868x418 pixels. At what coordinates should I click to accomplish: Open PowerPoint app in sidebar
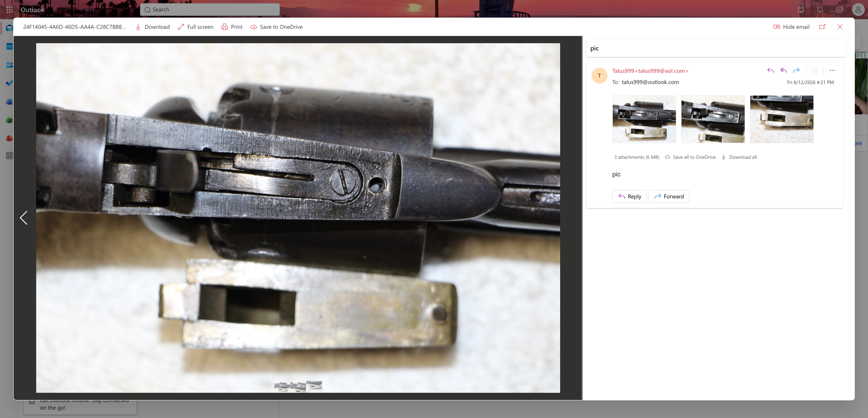coord(9,138)
